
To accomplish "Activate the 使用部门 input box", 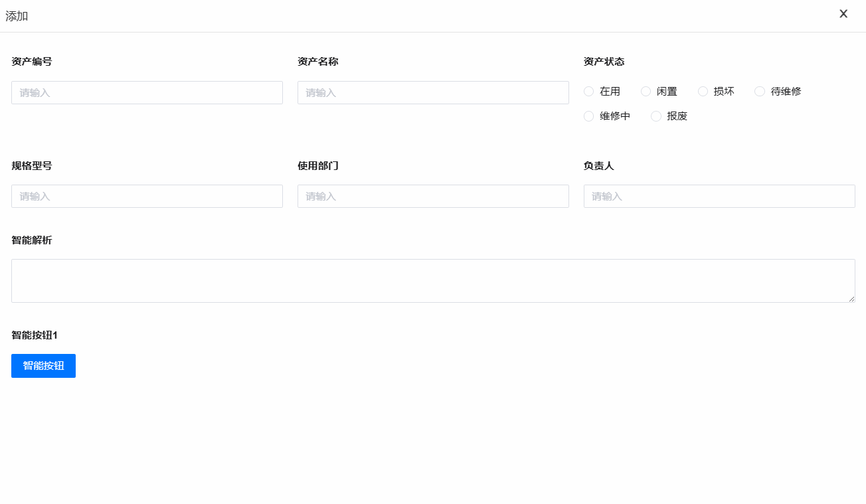I will click(x=433, y=196).
